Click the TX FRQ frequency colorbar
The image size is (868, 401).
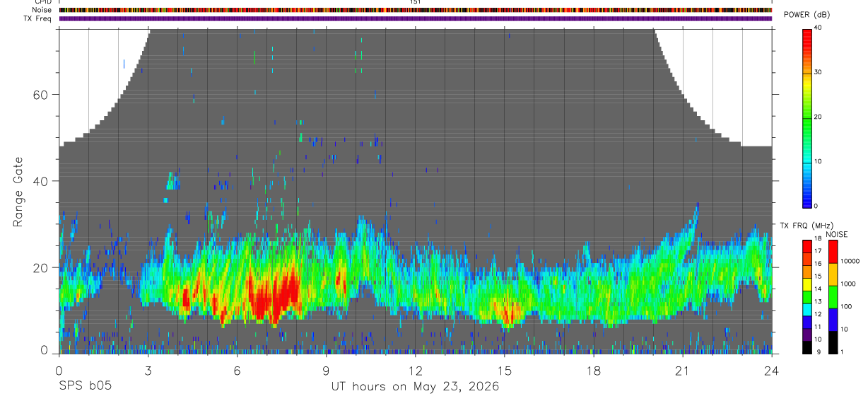pyautogui.click(x=807, y=297)
